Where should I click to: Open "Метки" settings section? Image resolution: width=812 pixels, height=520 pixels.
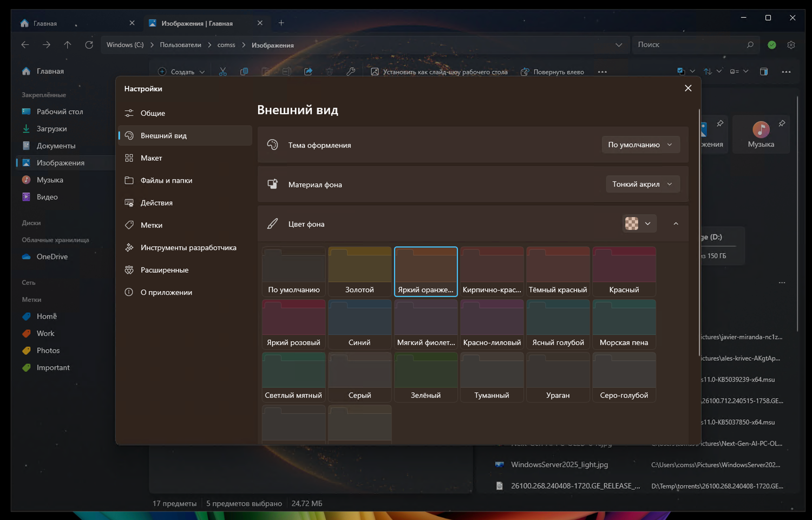pos(185,225)
